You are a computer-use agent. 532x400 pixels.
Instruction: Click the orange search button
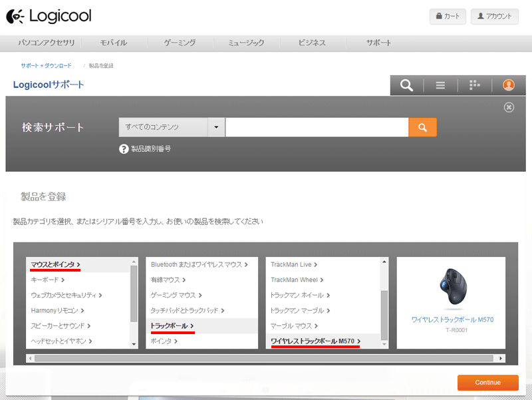coord(422,127)
